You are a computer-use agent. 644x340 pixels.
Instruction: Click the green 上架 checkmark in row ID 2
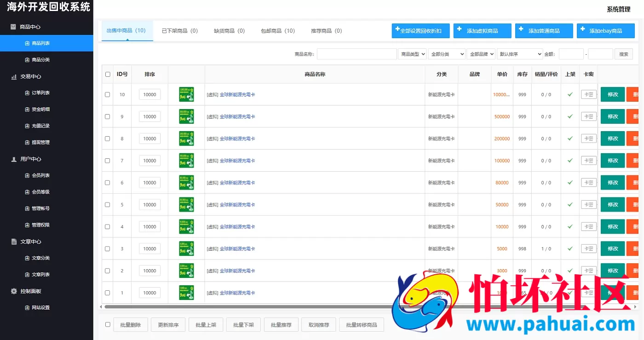pyautogui.click(x=570, y=271)
